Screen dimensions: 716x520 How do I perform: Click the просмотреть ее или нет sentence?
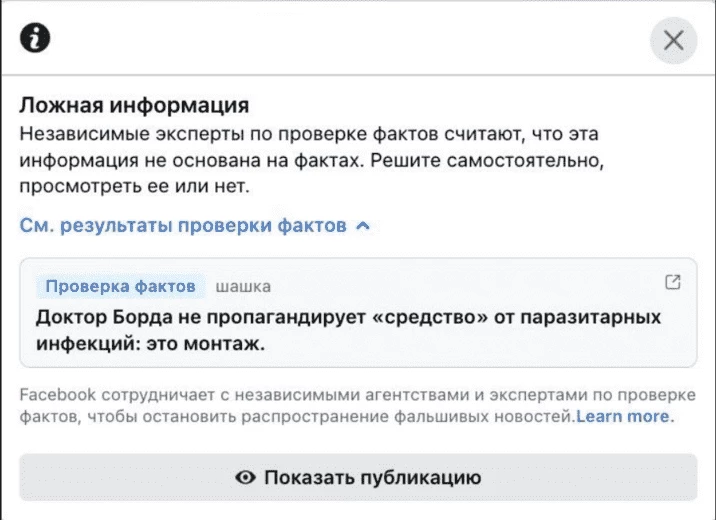pos(134,186)
